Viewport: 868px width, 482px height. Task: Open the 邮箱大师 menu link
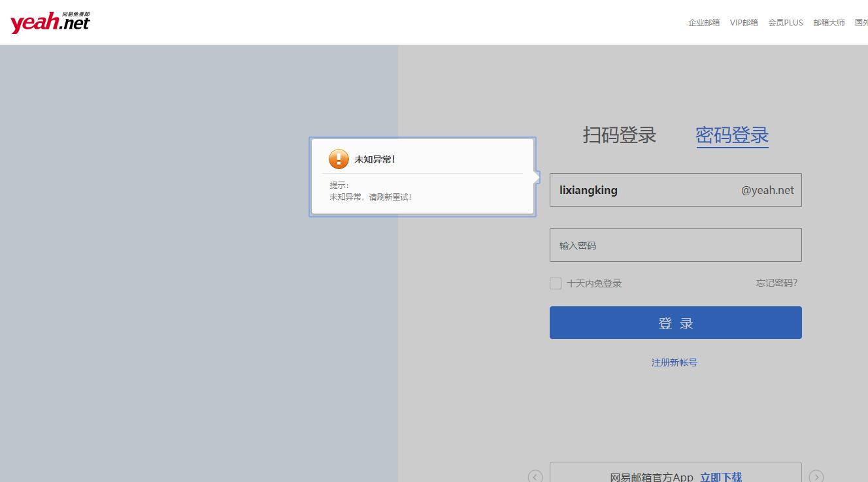coord(828,22)
